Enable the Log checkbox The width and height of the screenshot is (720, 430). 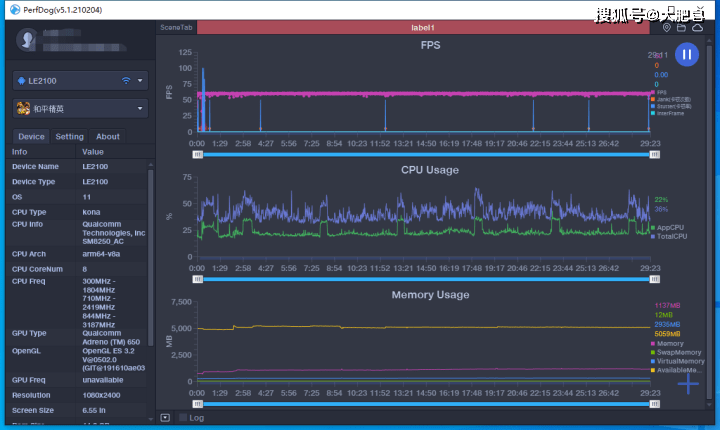click(183, 418)
